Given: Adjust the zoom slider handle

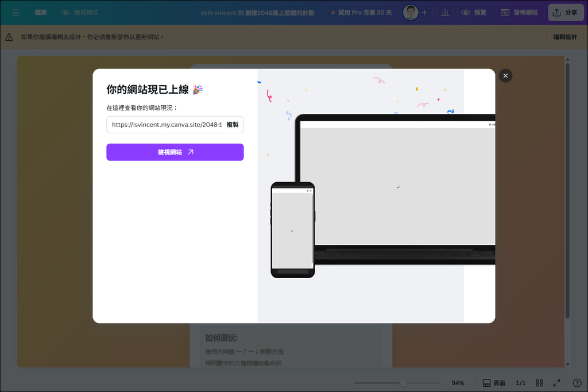Looking at the screenshot, I should click(x=403, y=383).
